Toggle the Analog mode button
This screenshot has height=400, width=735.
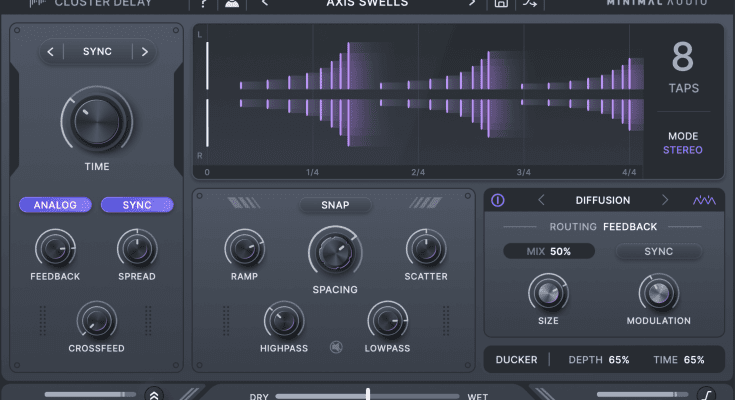[x=54, y=205]
